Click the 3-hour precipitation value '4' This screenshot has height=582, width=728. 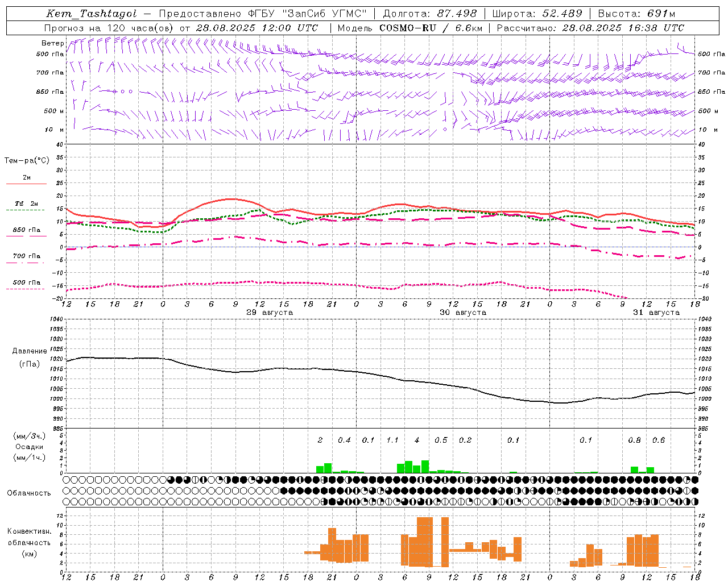(x=417, y=440)
